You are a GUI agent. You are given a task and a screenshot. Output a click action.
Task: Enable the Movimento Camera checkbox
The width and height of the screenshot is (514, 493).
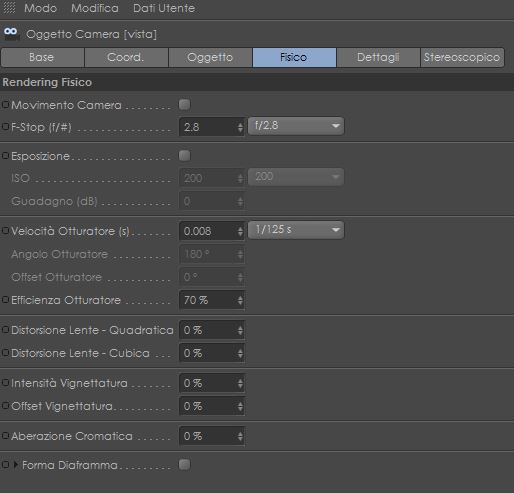(184, 104)
